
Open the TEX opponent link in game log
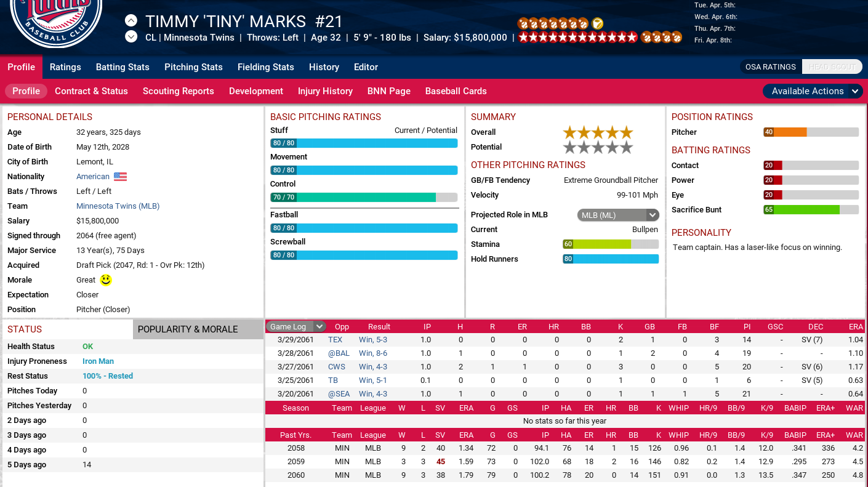[335, 340]
